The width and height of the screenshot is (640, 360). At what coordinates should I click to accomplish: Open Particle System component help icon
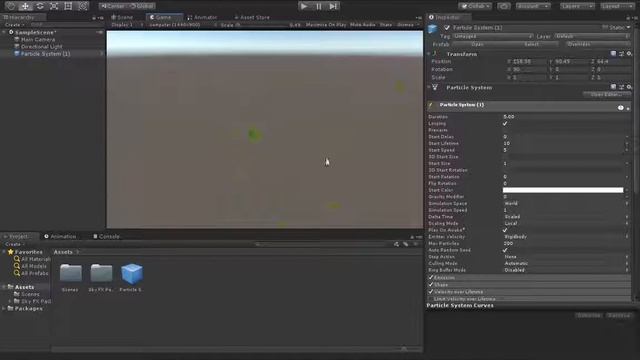coord(613,87)
